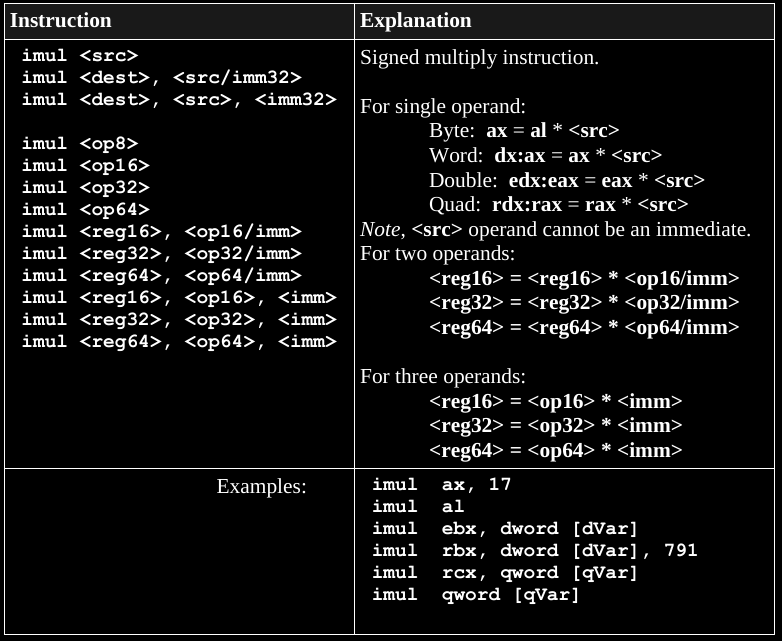Select the "imul <reg64>, <op64>, <imm>" instruction form
Image resolution: width=782 pixels, height=641 pixels.
click(179, 342)
